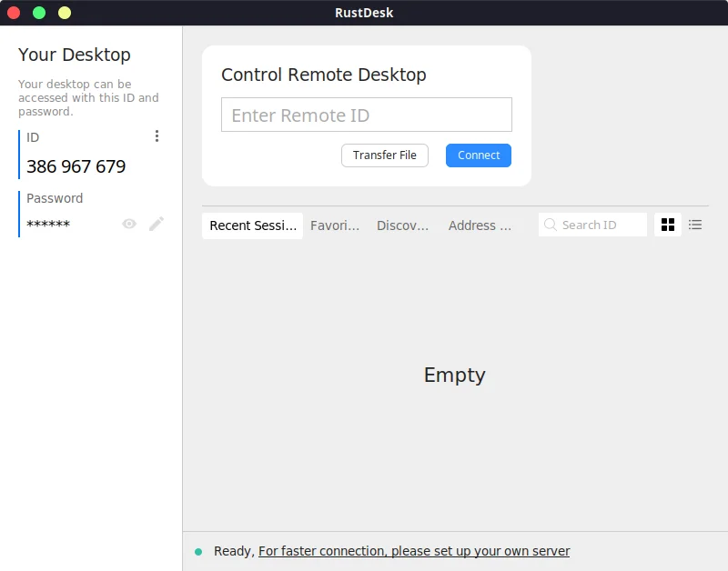Image resolution: width=728 pixels, height=571 pixels.
Task: Click the Your Desktop heading
Action: tap(75, 55)
